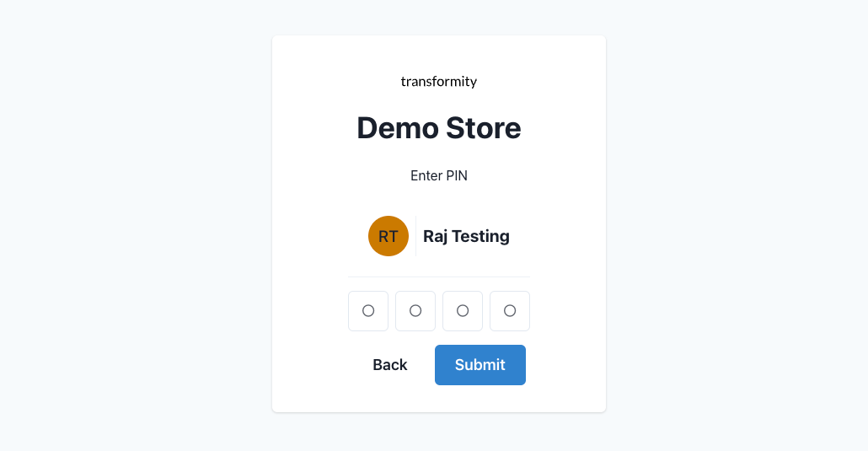
Task: Go back with the Back button
Action: (390, 365)
